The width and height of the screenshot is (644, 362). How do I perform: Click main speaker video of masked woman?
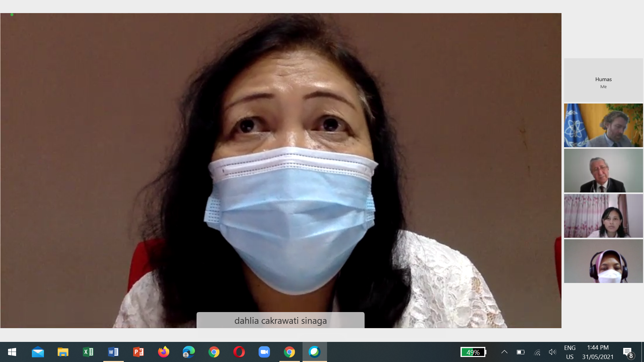point(281,171)
